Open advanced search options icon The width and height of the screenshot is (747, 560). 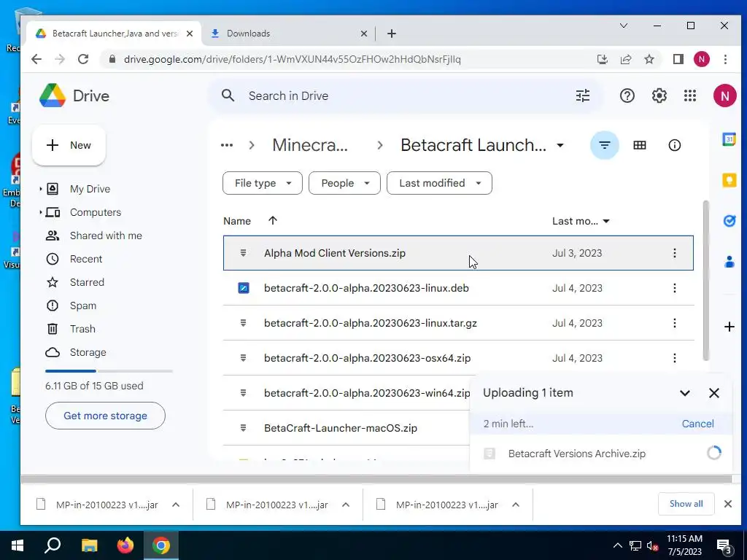point(583,96)
